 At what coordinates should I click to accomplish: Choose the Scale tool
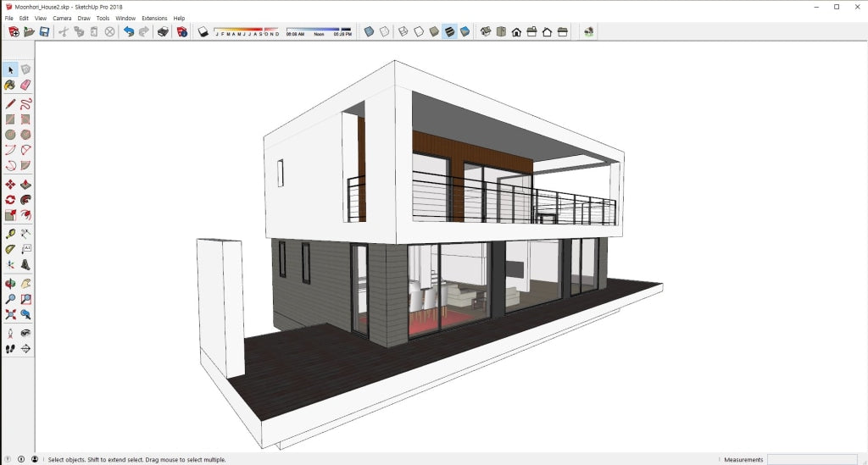tap(10, 215)
